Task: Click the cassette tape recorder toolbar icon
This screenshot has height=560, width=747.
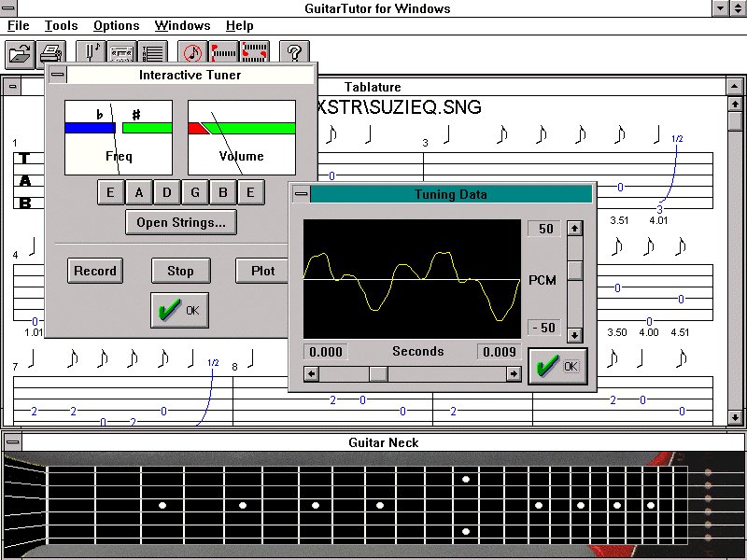Action: 121,52
